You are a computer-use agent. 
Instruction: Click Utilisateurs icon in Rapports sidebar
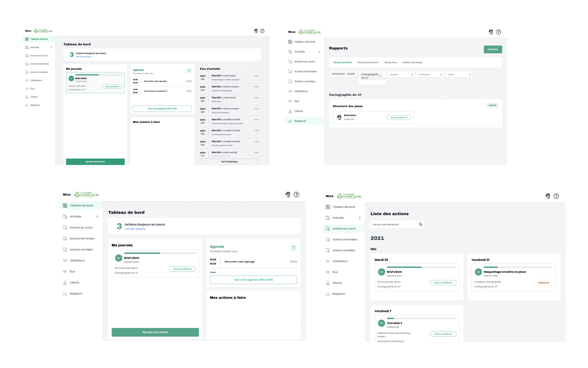click(290, 91)
